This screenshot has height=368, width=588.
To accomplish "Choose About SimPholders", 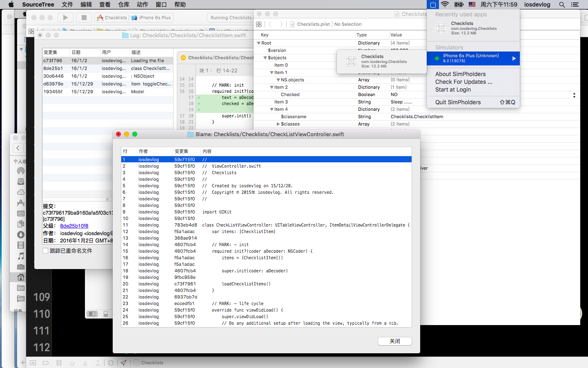I will [473, 74].
